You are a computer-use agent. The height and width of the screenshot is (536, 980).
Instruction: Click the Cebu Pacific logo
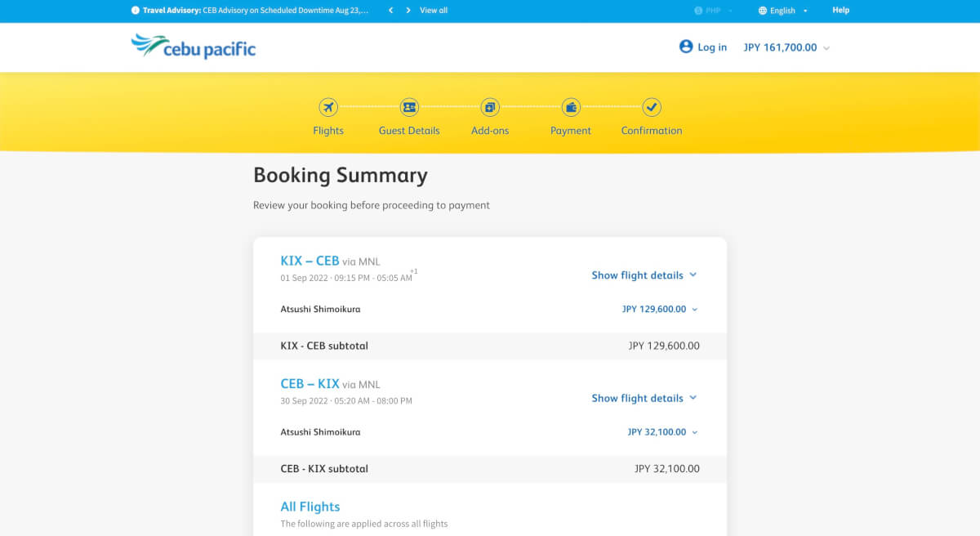tap(194, 47)
